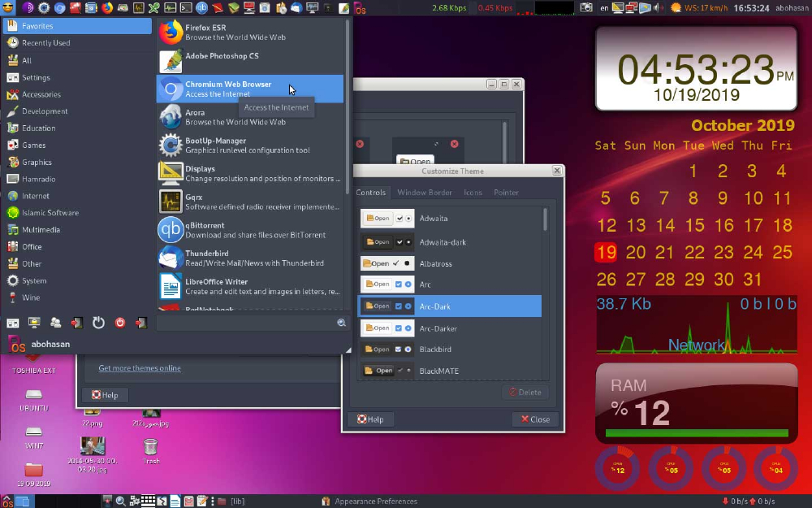
Task: Choose the Albatross controls theme
Action: click(x=450, y=263)
